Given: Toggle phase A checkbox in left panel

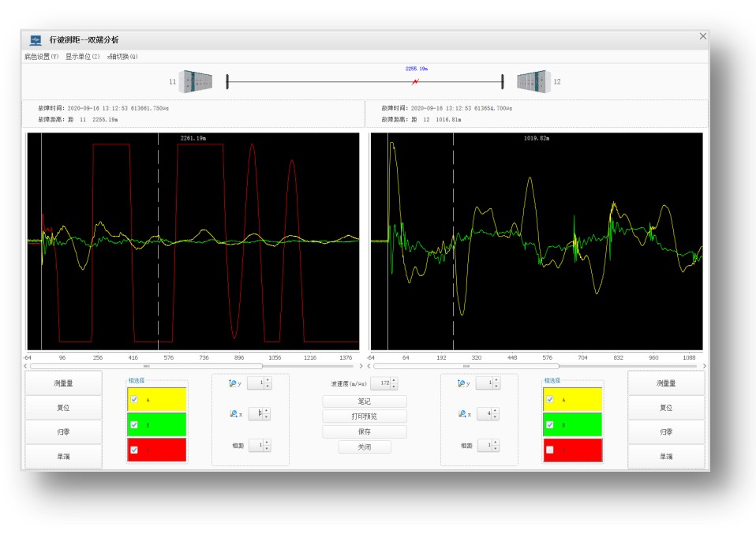Looking at the screenshot, I should coord(134,399).
